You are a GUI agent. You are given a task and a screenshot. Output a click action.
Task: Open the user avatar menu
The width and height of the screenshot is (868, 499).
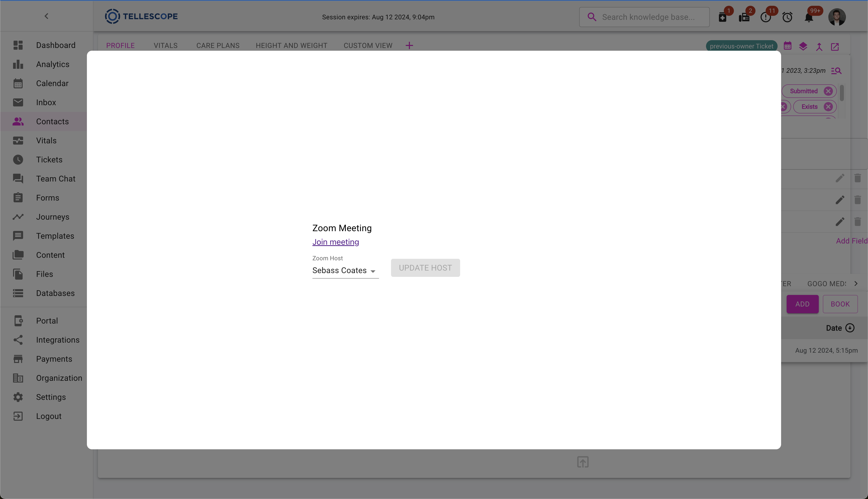[837, 17]
